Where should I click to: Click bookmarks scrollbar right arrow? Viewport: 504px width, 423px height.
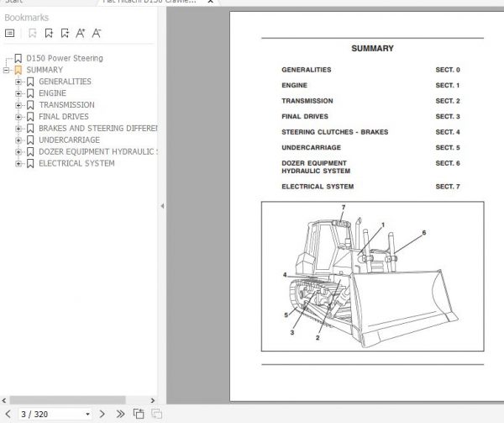[153, 400]
